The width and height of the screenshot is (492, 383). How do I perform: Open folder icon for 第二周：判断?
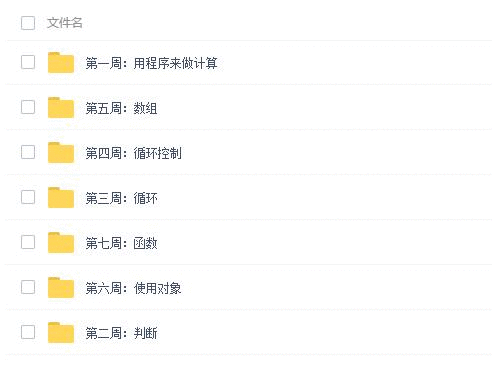pos(61,332)
